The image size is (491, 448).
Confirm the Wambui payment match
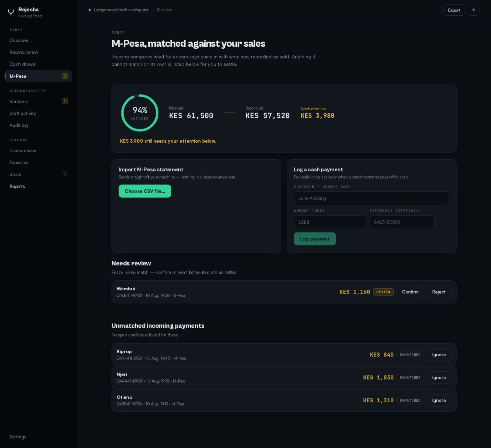(410, 292)
